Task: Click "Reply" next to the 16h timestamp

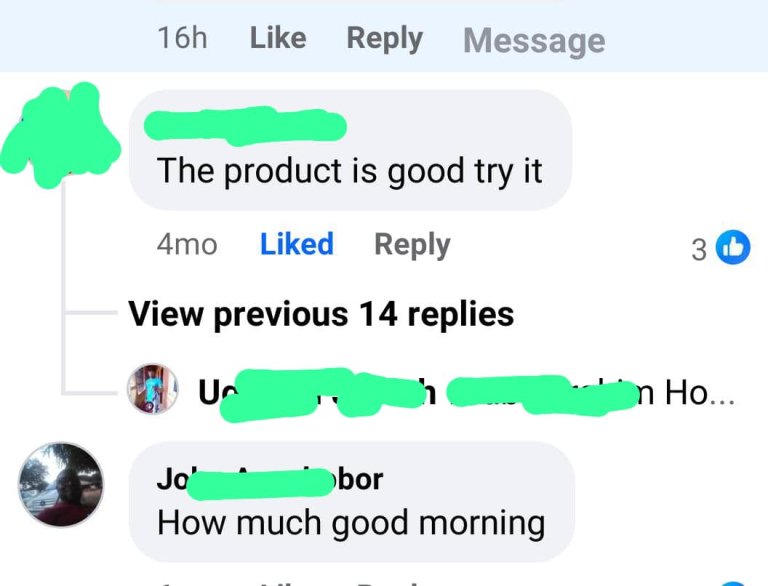Action: pyautogui.click(x=384, y=39)
